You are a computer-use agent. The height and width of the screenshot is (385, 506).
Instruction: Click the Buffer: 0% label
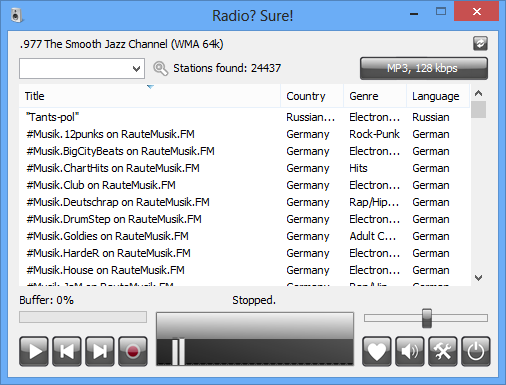click(x=46, y=300)
